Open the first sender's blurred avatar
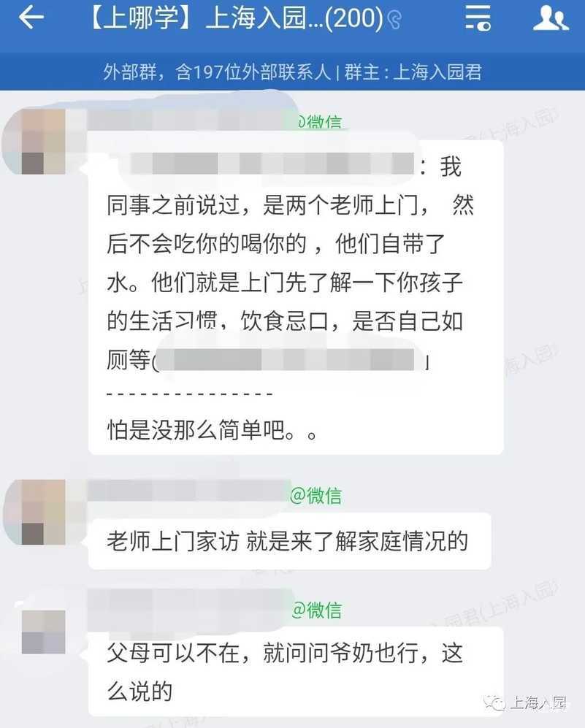Image resolution: width=585 pixels, height=728 pixels. 43,142
